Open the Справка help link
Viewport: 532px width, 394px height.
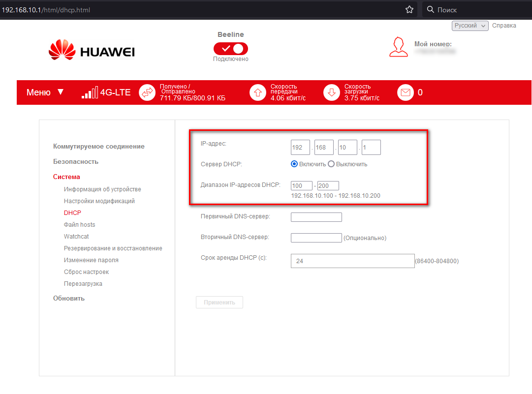click(504, 26)
